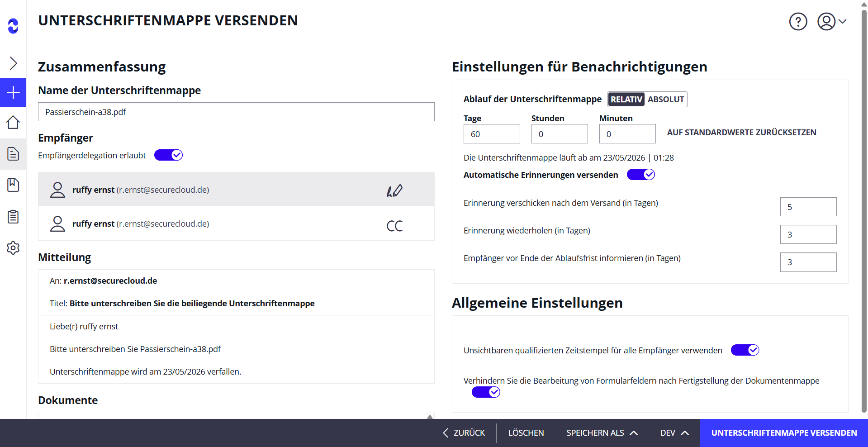Click LÖSCHEN in the bottom bar

point(526,433)
